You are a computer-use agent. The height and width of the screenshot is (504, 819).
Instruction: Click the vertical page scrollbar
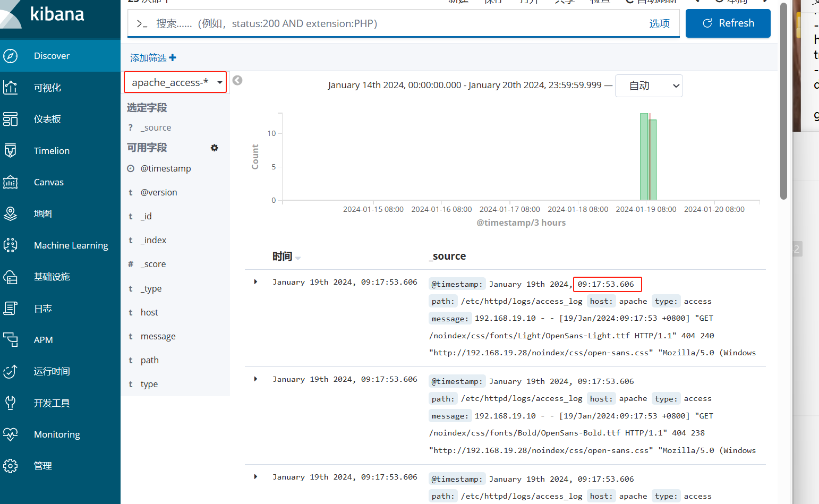[783, 101]
